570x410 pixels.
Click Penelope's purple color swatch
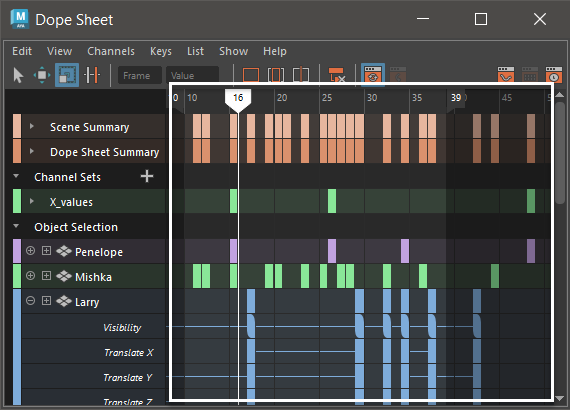17,251
